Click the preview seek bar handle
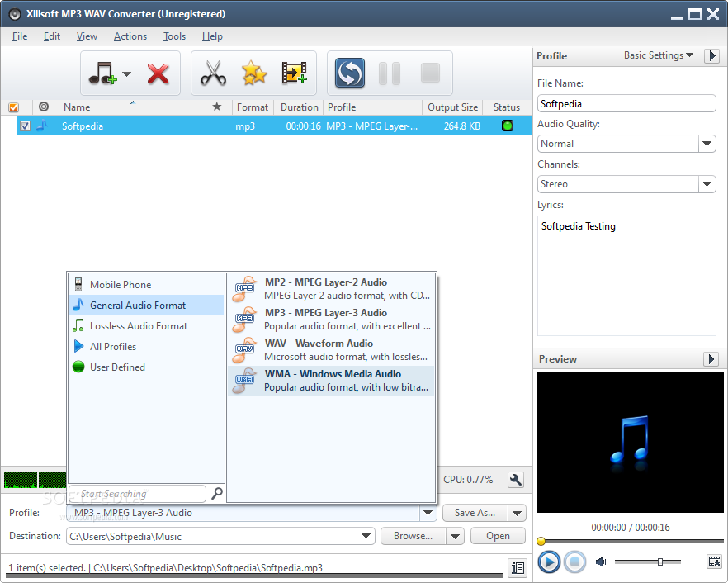 541,541
